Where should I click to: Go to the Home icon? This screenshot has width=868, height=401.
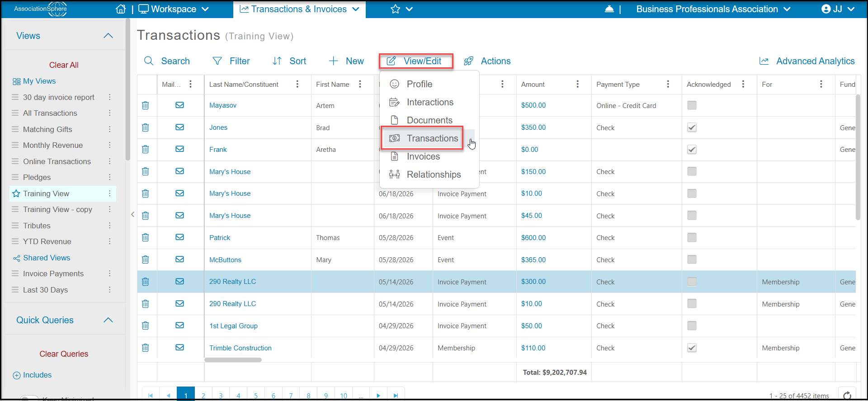[x=121, y=9]
